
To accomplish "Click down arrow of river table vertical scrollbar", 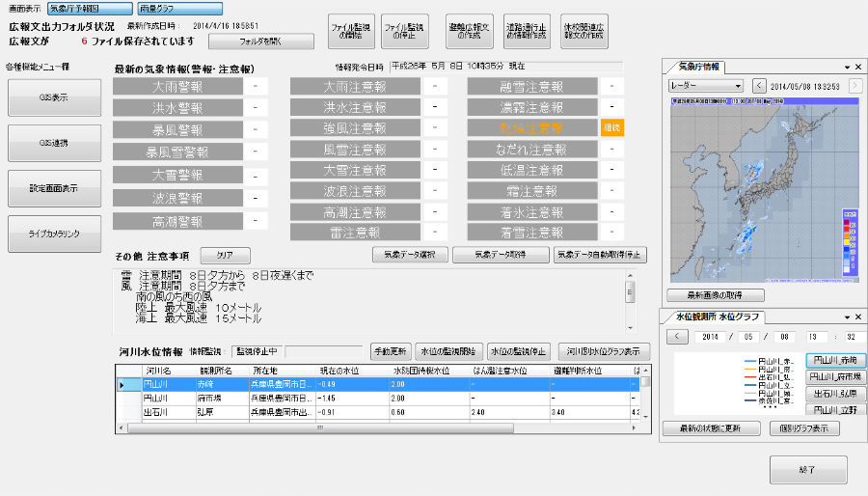I will point(645,416).
